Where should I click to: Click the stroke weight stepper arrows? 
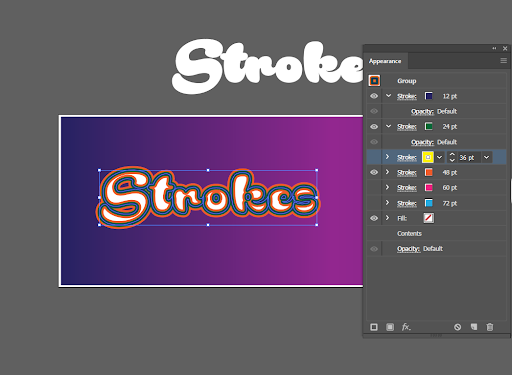(x=452, y=157)
